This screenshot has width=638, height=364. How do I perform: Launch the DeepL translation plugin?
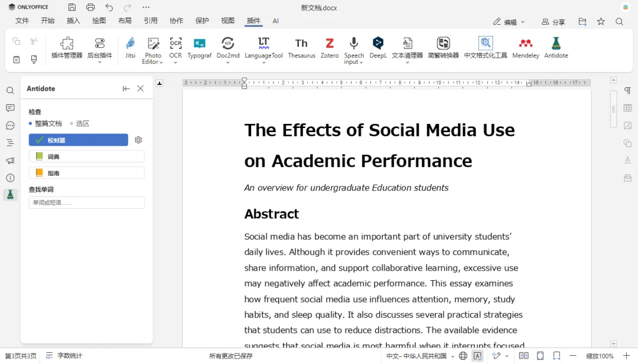pyautogui.click(x=378, y=48)
